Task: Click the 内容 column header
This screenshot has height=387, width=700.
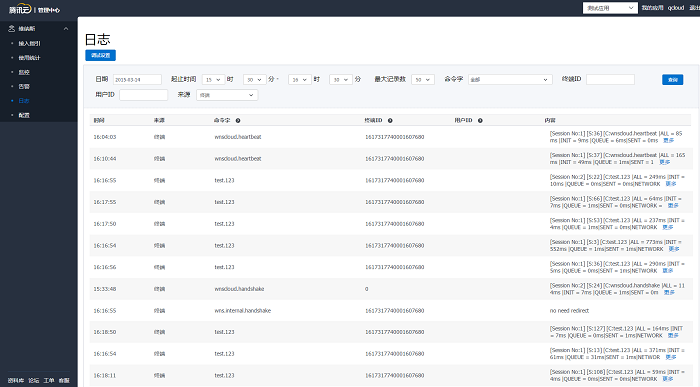Action: tap(550, 121)
